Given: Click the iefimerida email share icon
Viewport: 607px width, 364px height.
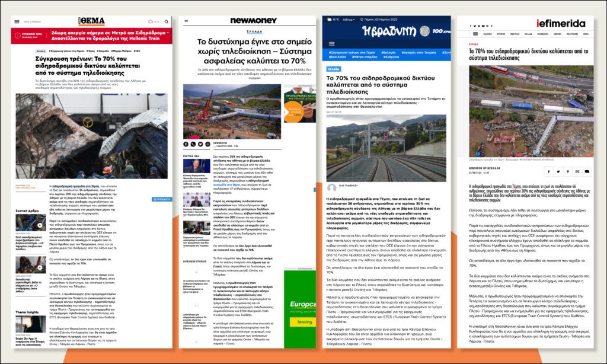Looking at the screenshot, I should [578, 172].
